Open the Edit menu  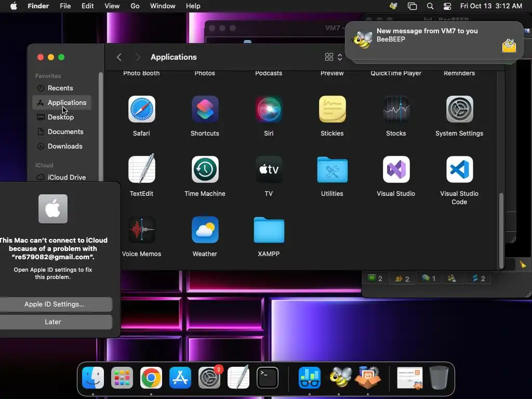point(87,6)
